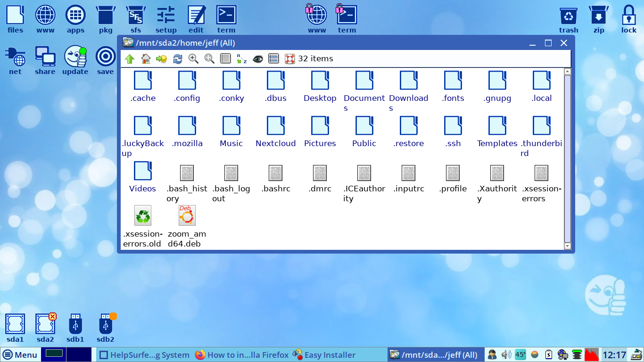644x362 pixels.
Task: Open the Documents folder
Action: 364,91
